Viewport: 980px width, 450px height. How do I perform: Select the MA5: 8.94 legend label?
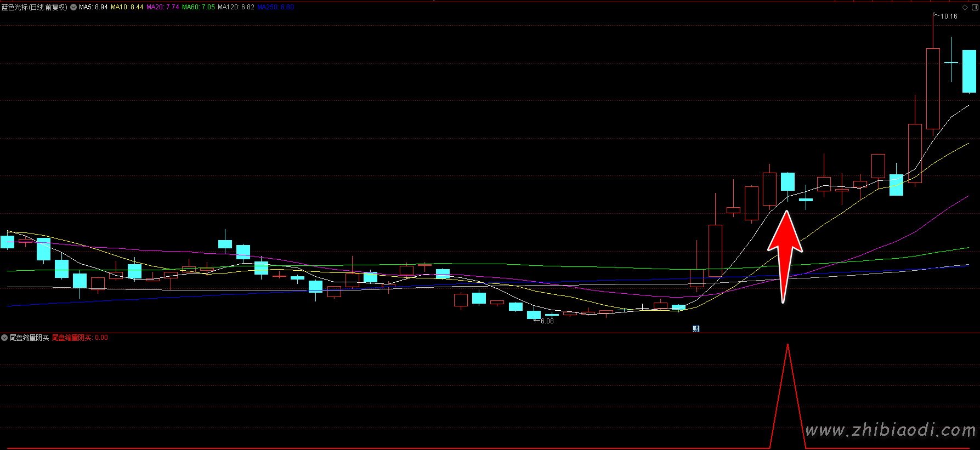(x=93, y=7)
